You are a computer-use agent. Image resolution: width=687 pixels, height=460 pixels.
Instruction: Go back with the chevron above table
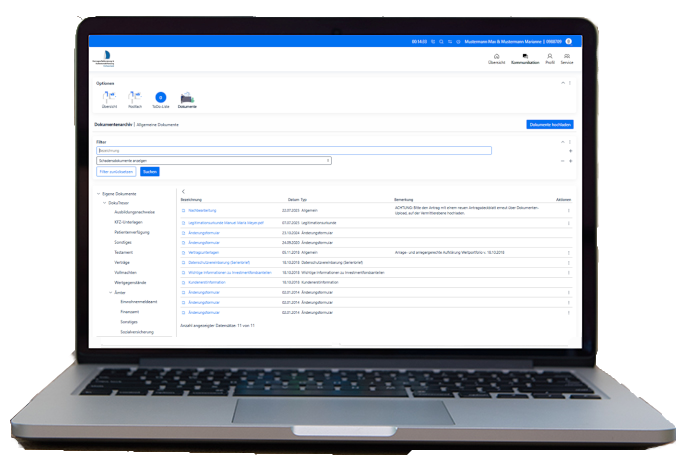coord(183,191)
